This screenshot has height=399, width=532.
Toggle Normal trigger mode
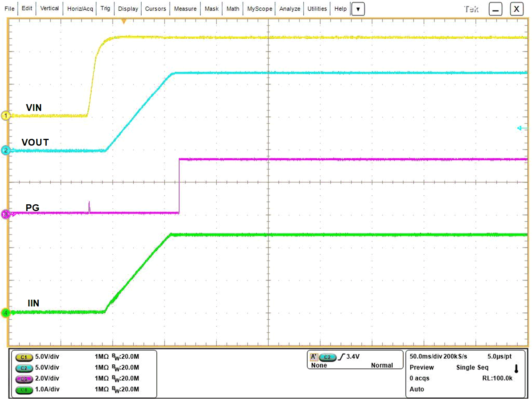(382, 365)
